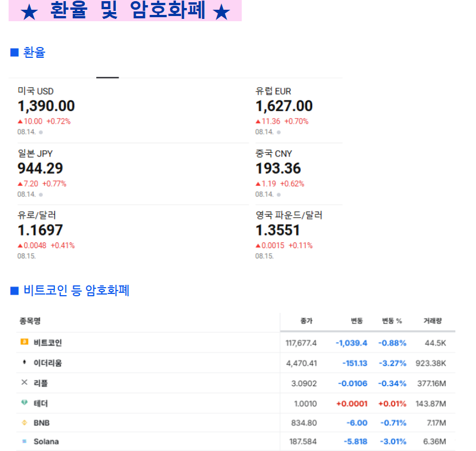Click Ethereum change percent -3.27%
Viewport: 476px width, 451px height.
(x=392, y=363)
